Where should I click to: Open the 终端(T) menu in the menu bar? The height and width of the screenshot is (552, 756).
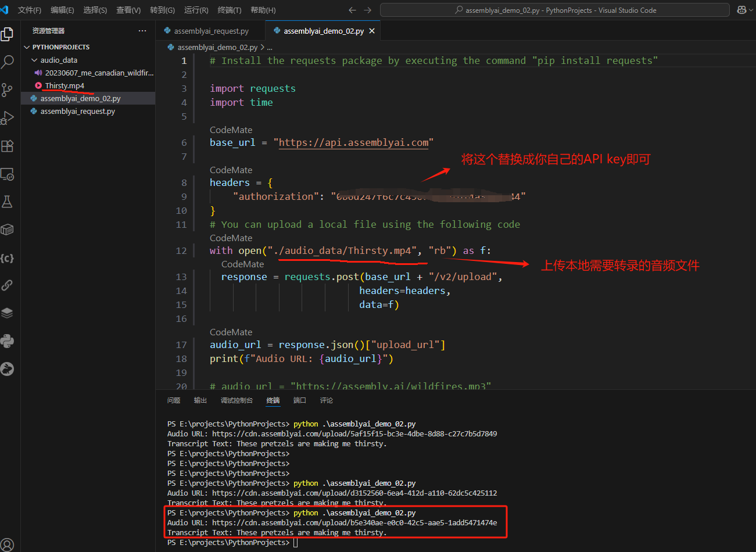point(229,10)
